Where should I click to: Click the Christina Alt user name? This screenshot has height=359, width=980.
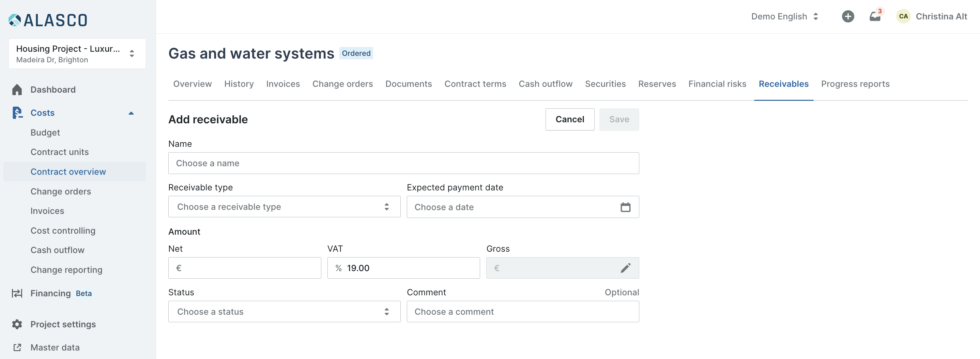[x=941, y=16]
